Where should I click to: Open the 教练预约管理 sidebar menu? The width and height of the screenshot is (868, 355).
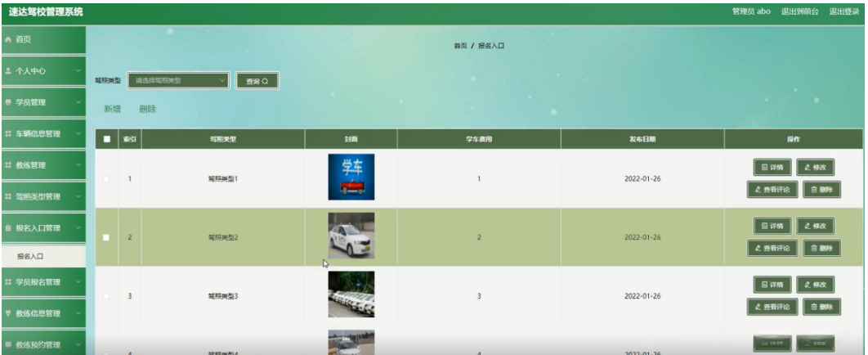click(x=43, y=344)
